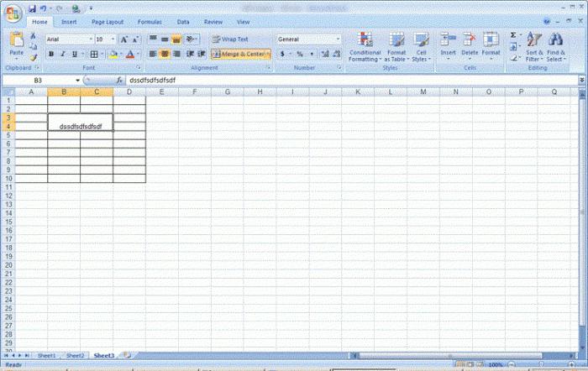Switch to the View ribbon tab

243,22
